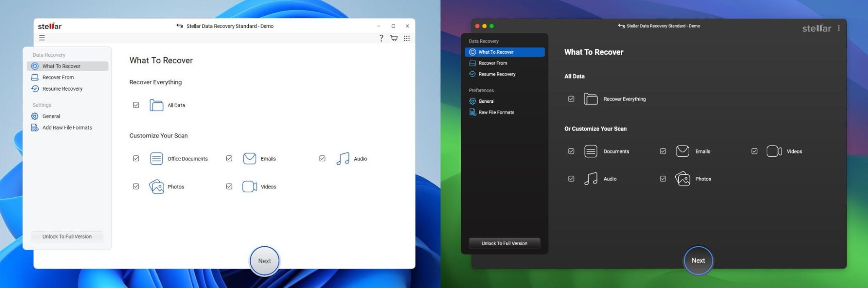Screen dimensions: 868x288
Task: Click shopping cart icon in Windows window
Action: click(394, 38)
